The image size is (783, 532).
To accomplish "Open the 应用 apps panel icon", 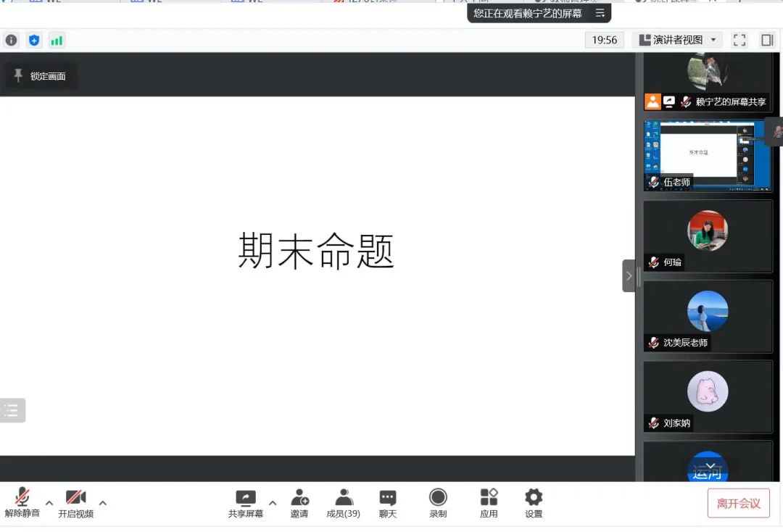I will tap(489, 502).
